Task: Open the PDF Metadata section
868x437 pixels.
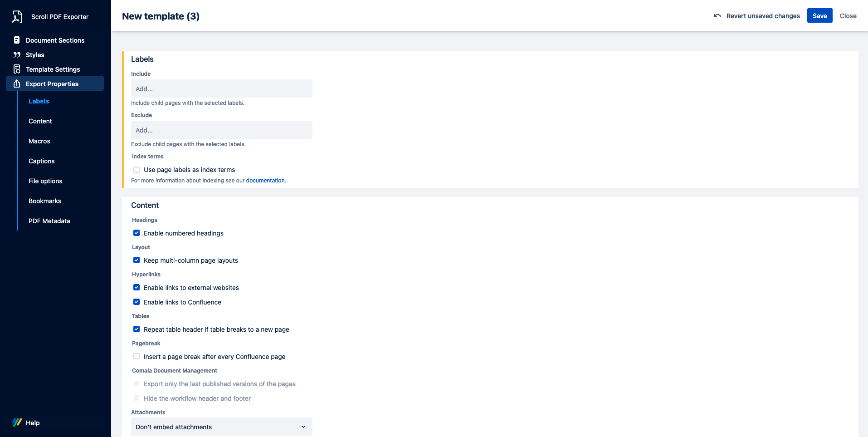Action: (x=49, y=221)
